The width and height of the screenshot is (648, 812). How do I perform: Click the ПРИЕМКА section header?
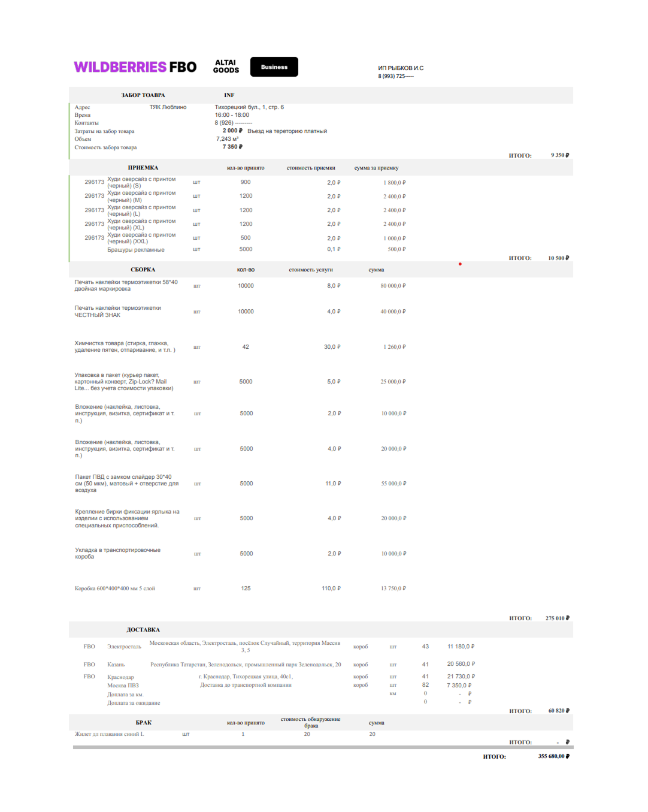click(143, 168)
